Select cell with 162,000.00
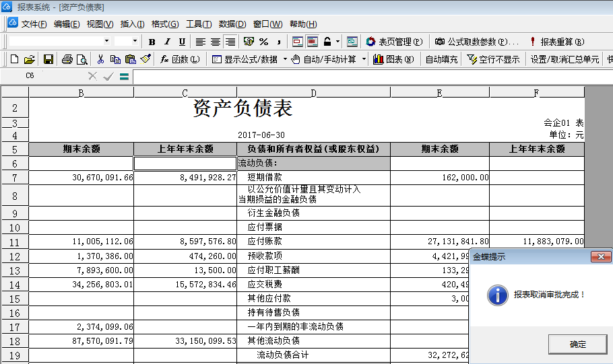This screenshot has height=364, width=613. pos(440,178)
